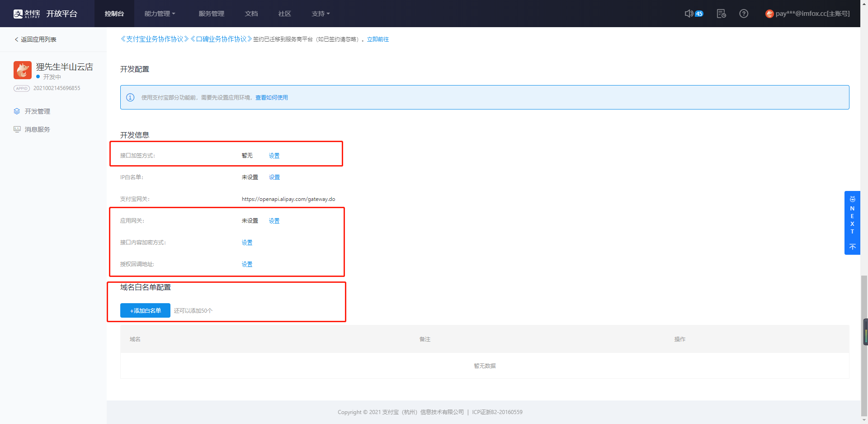Open the 文档 menu item
868x424 pixels.
(251, 14)
